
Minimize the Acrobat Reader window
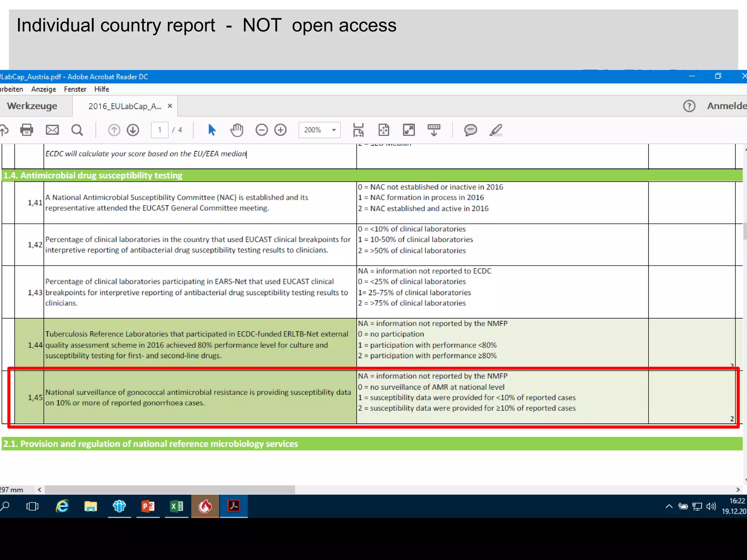coord(692,76)
